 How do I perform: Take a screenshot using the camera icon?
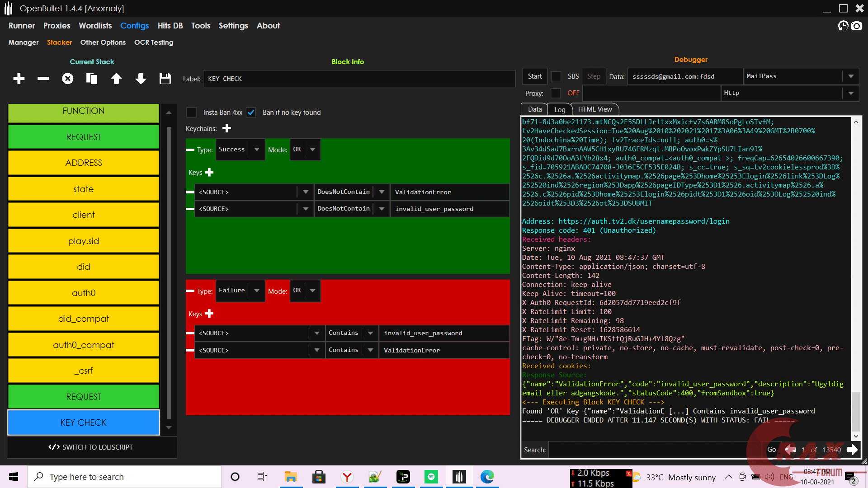[857, 26]
